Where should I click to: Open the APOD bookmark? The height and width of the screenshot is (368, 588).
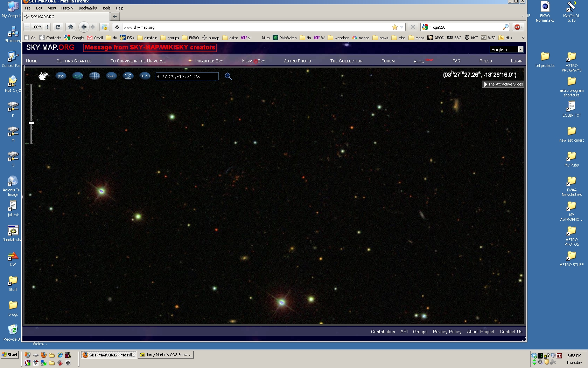pyautogui.click(x=436, y=38)
